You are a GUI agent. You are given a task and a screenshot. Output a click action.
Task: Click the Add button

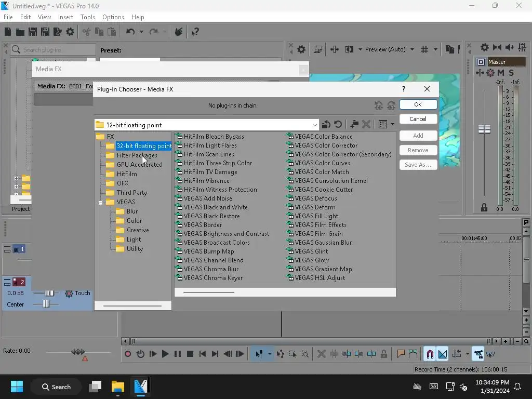(418, 136)
